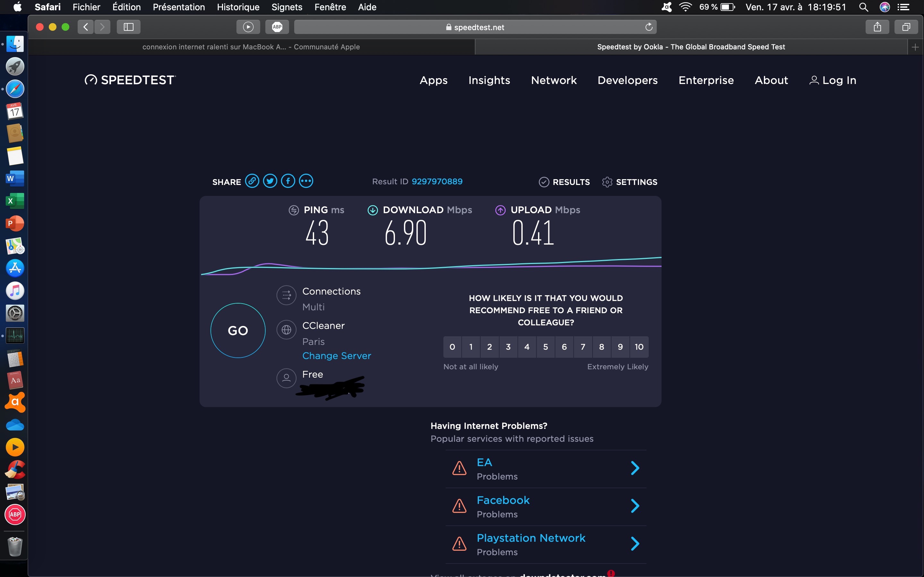Image resolution: width=924 pixels, height=577 pixels.
Task: Switch to the Communauté Apple tab
Action: 251,47
